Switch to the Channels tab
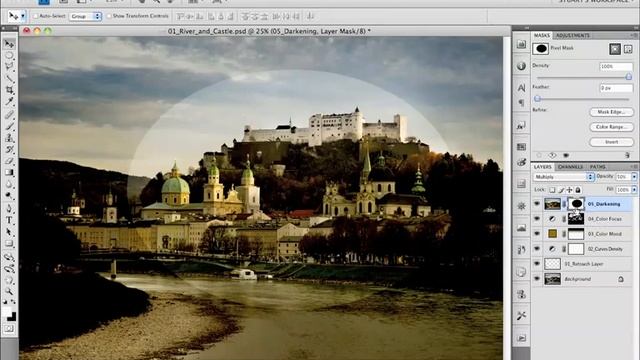640x360 pixels. [x=570, y=167]
